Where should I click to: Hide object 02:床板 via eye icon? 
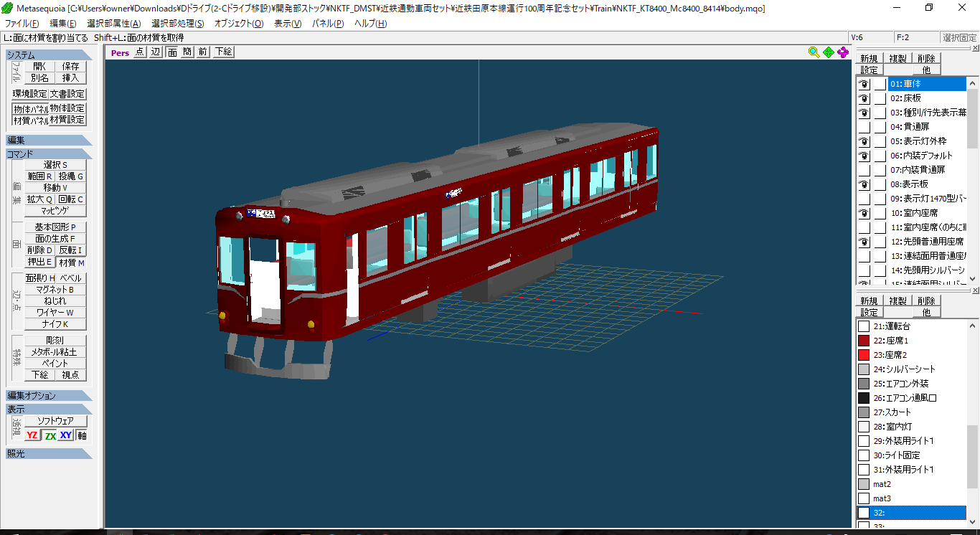[864, 98]
